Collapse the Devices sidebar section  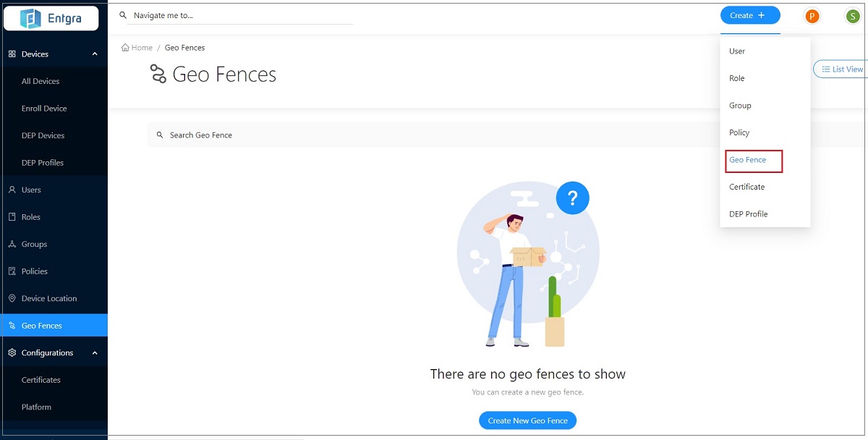point(95,54)
